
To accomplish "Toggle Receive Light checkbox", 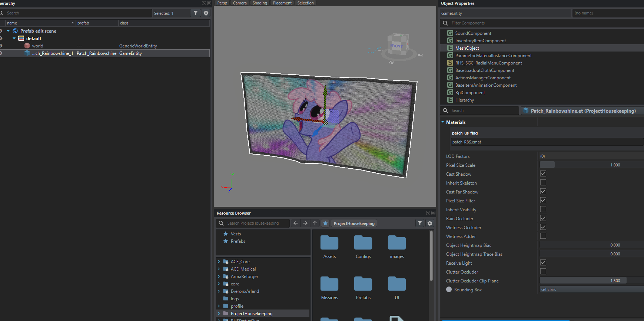I will 543,262.
